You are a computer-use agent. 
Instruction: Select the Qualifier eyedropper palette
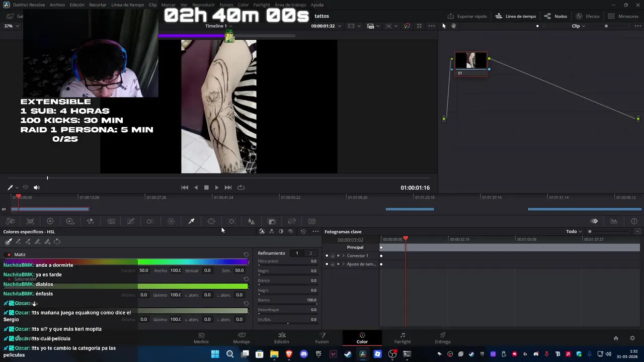point(191,221)
